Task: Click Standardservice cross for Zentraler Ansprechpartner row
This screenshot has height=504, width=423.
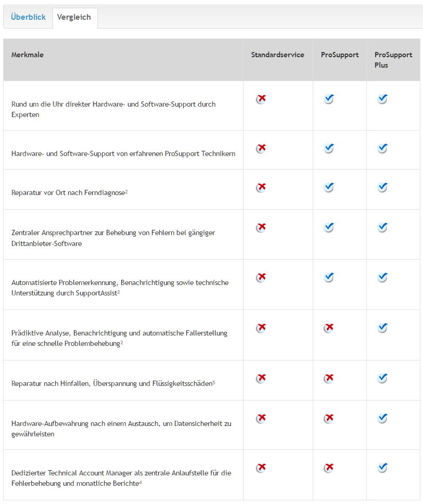Action: 261,227
